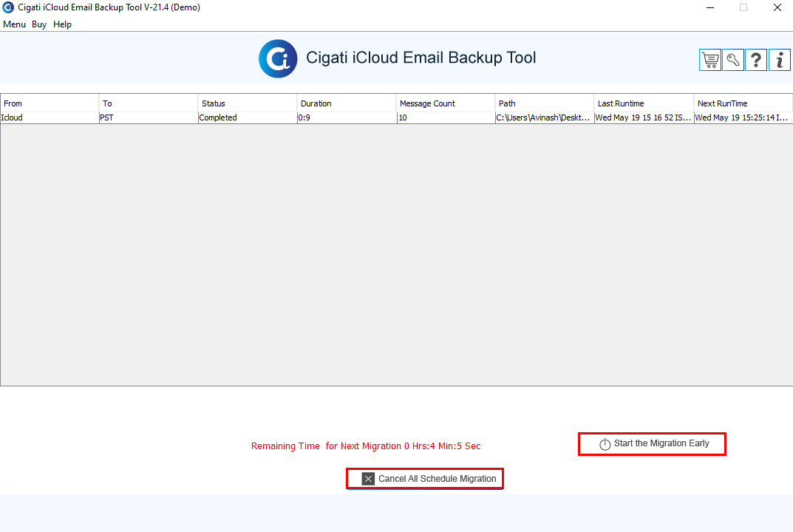Select the 'Wed May 19 15 16 52' cell
This screenshot has height=532, width=793.
pyautogui.click(x=644, y=117)
